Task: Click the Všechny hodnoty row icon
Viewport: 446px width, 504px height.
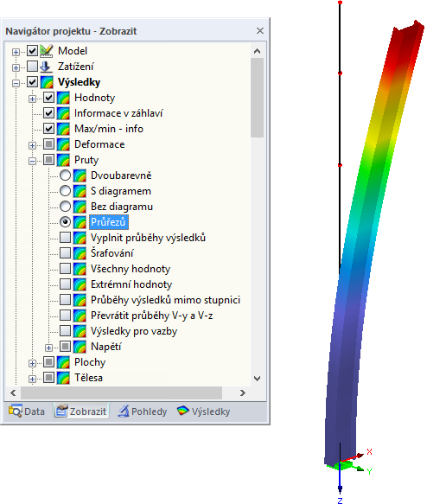Action: pos(80,269)
